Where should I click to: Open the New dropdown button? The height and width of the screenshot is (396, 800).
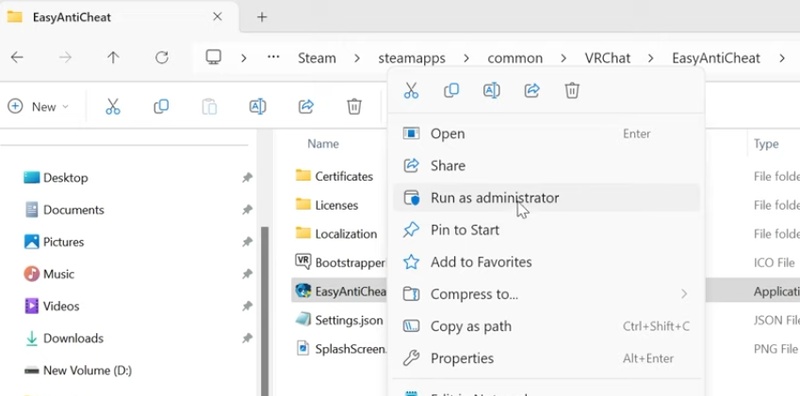tap(38, 107)
